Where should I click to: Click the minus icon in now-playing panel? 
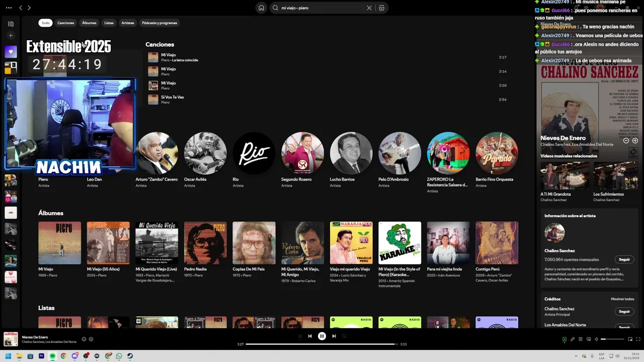pos(626,141)
